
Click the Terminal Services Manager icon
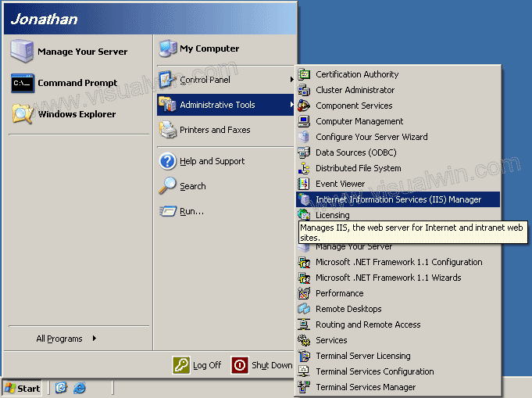tap(304, 387)
